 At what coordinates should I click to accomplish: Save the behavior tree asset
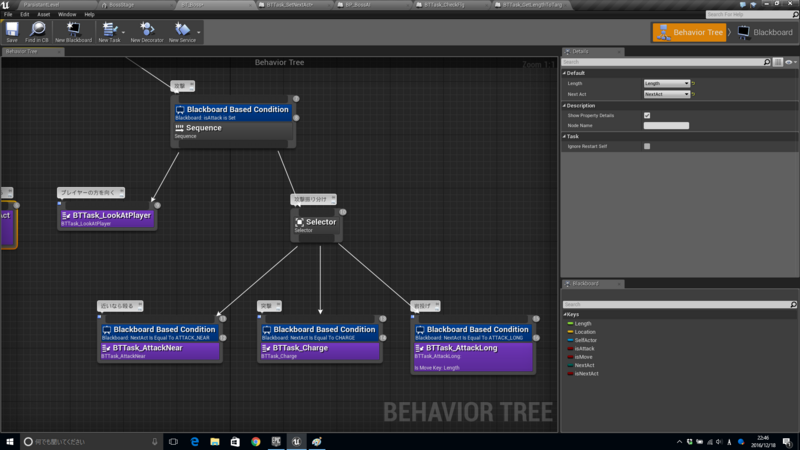(x=12, y=32)
